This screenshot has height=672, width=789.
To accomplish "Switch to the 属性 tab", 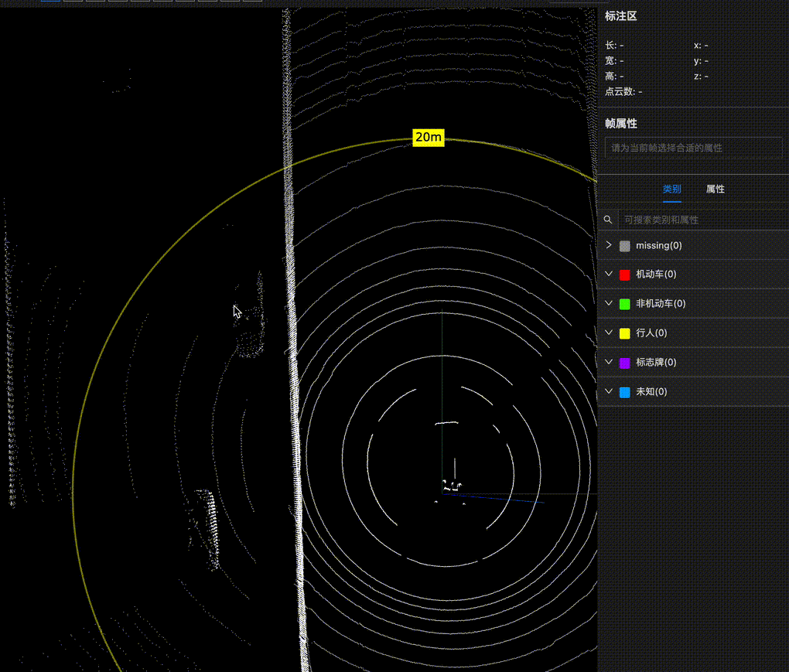I will tap(715, 189).
